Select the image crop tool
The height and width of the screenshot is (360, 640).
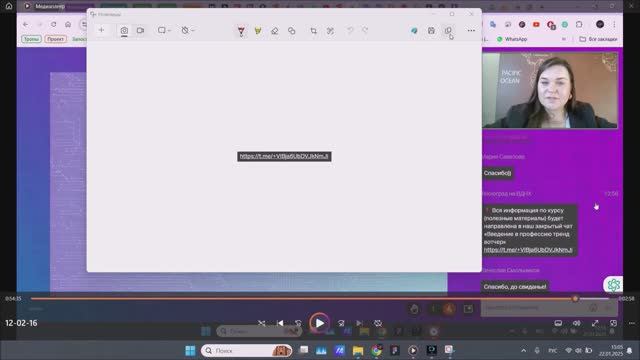point(313,31)
